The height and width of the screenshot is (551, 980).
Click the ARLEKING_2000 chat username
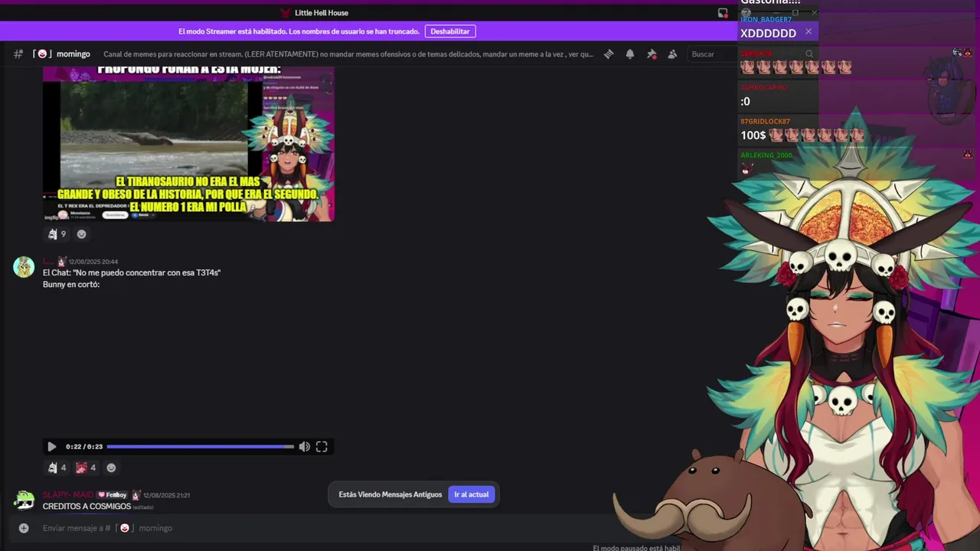[x=766, y=155]
